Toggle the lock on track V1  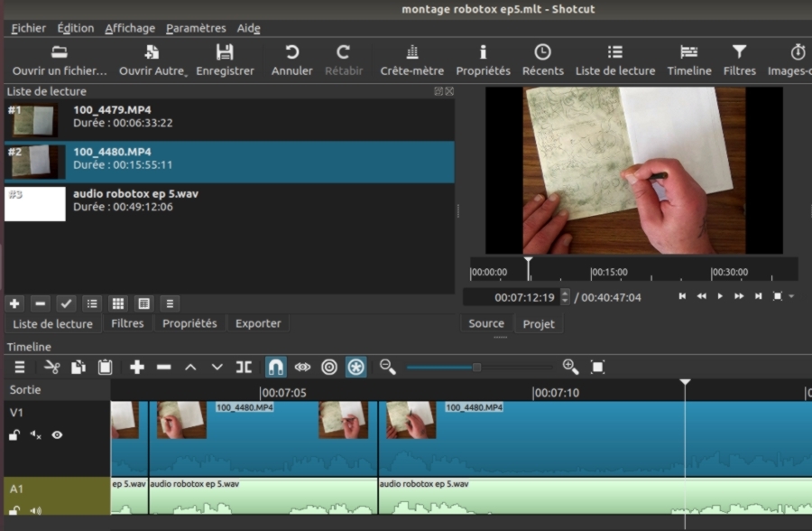pyautogui.click(x=14, y=435)
